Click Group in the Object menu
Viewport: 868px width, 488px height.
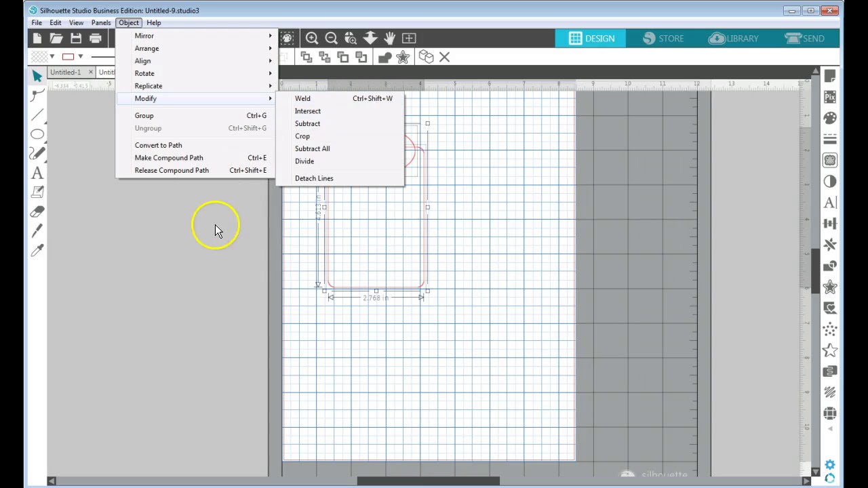[195, 116]
